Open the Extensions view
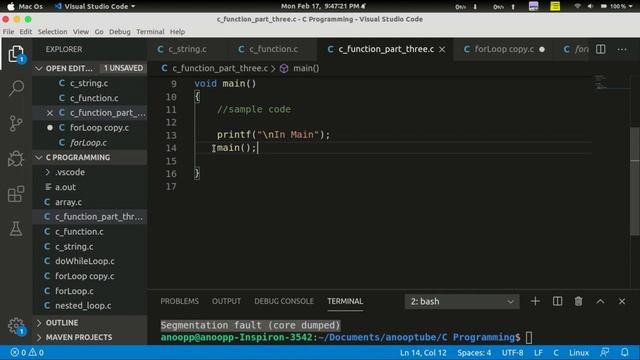 16,194
